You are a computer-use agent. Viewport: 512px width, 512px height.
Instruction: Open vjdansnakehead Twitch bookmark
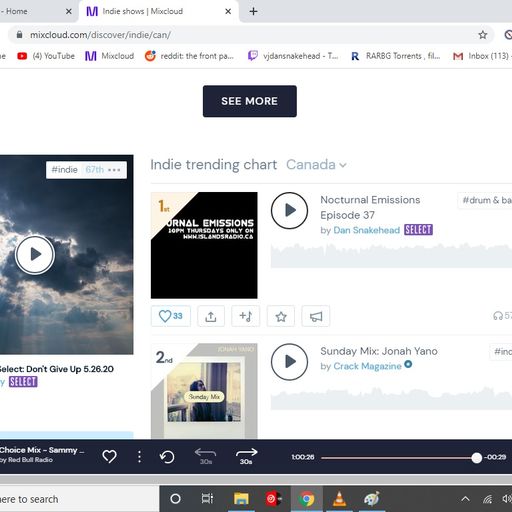coord(293,56)
